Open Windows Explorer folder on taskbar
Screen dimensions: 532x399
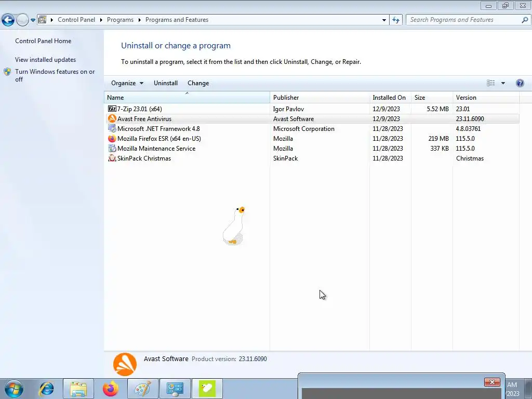78,389
